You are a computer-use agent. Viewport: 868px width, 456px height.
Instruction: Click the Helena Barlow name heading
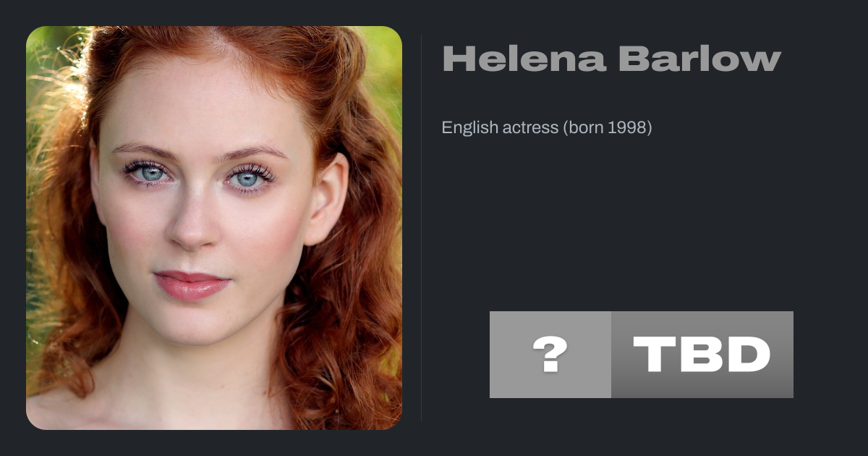point(611,59)
